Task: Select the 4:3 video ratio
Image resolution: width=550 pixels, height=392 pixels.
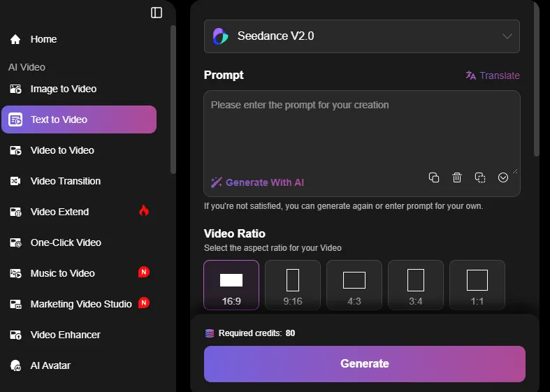Action: tap(354, 285)
